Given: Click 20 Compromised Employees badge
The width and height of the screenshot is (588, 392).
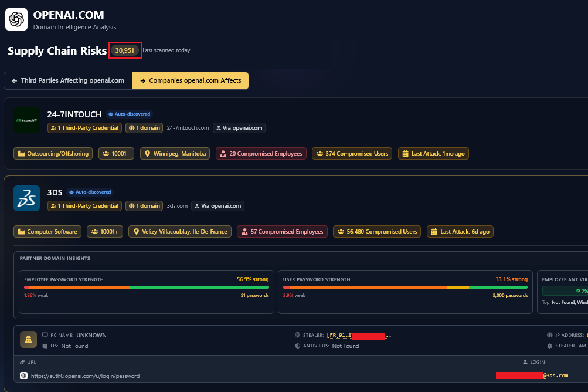Looking at the screenshot, I should [261, 154].
